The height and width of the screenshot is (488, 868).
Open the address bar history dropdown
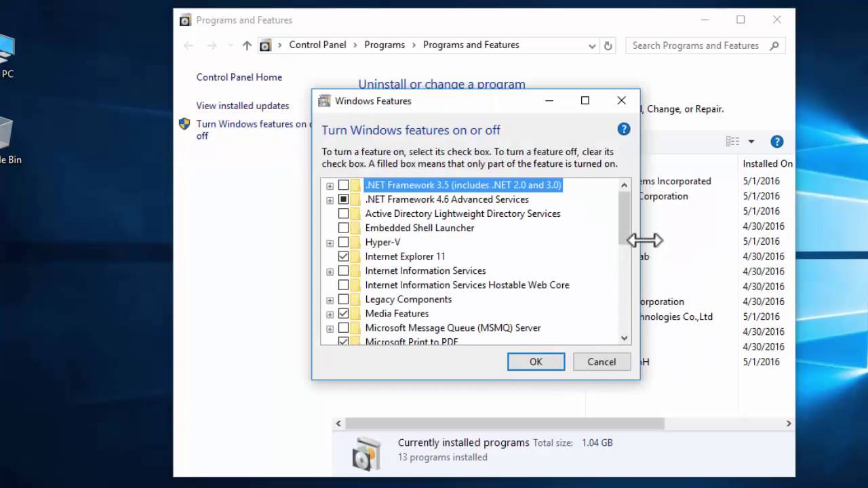coord(592,45)
